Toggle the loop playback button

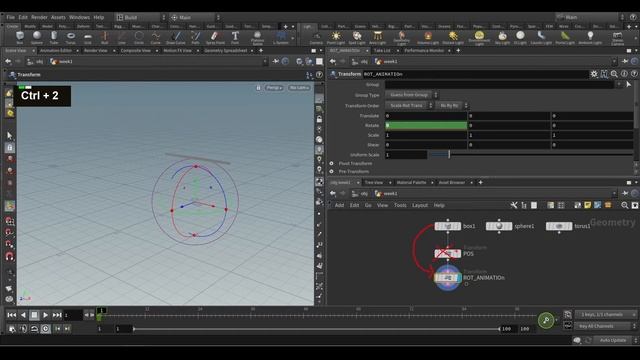[x=34, y=329]
